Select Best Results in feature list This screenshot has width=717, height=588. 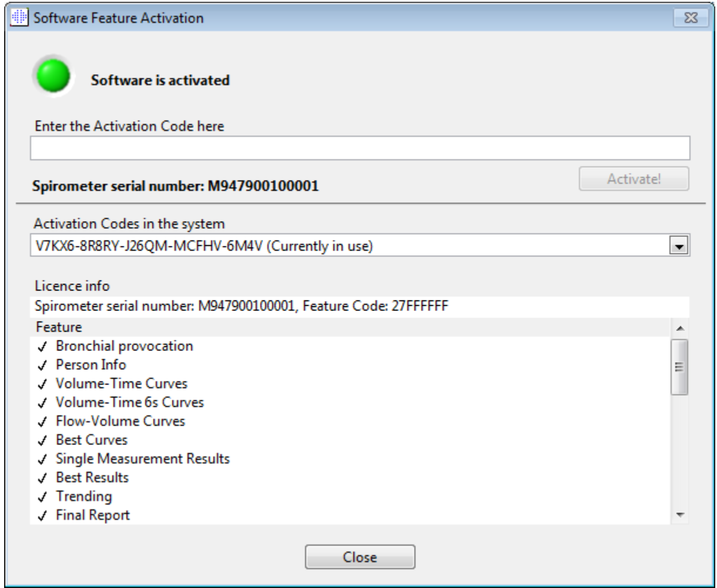(92, 477)
